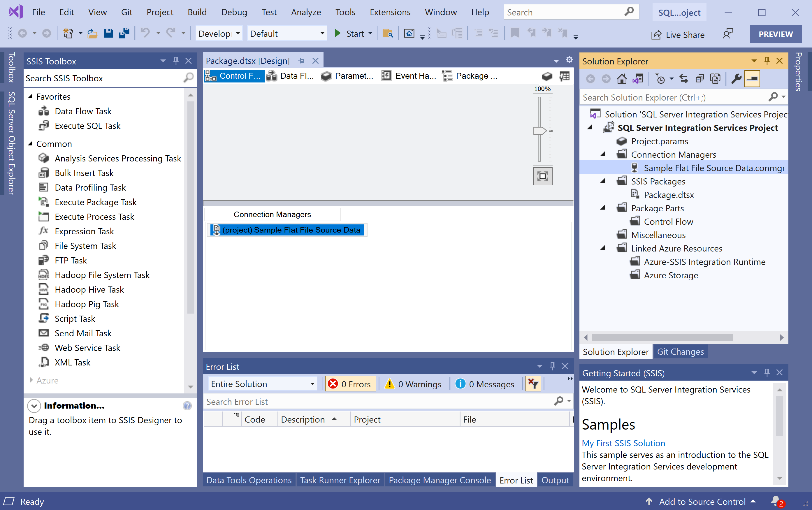
Task: Click the Collapse All icon in Solution Explorer
Action: click(x=700, y=79)
